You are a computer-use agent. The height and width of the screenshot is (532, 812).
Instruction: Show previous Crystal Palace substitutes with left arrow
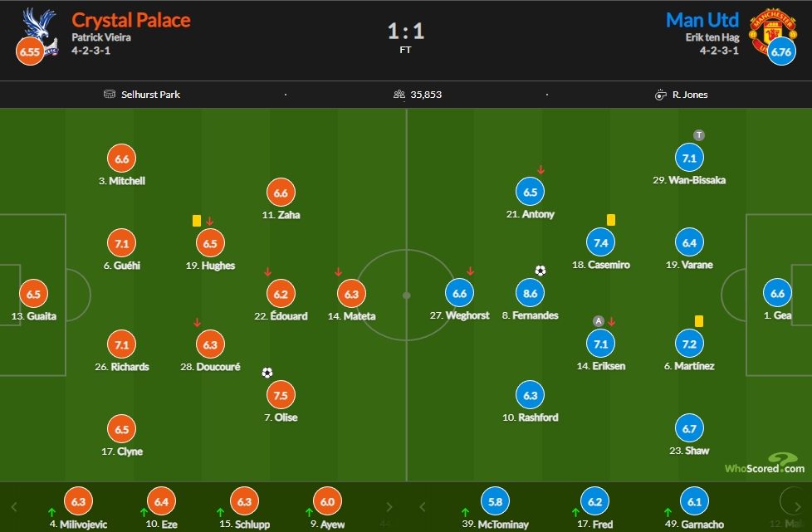pyautogui.click(x=14, y=506)
